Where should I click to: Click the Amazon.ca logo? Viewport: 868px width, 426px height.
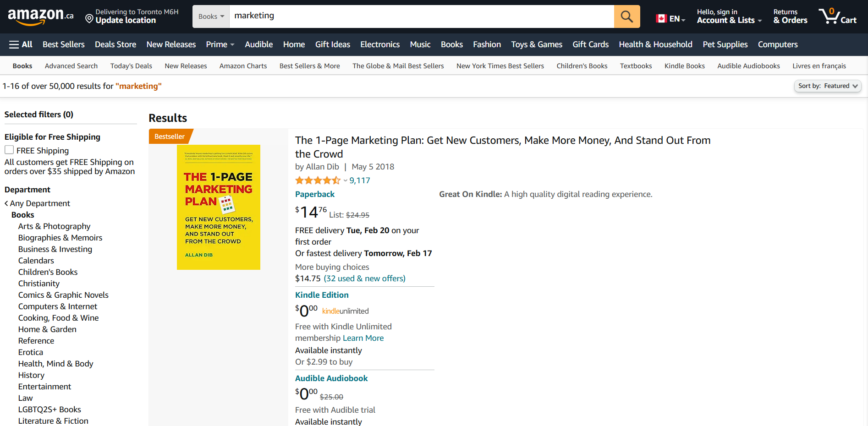click(41, 16)
